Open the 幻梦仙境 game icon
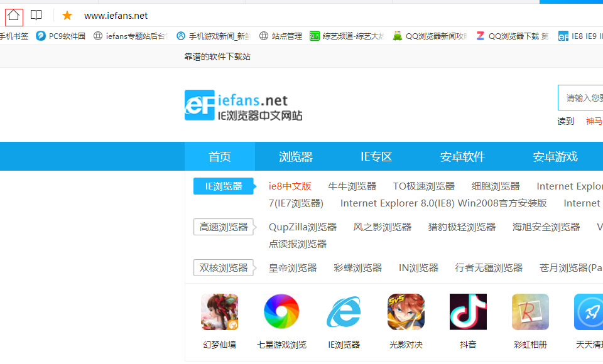This screenshot has height=364, width=603. pyautogui.click(x=219, y=312)
